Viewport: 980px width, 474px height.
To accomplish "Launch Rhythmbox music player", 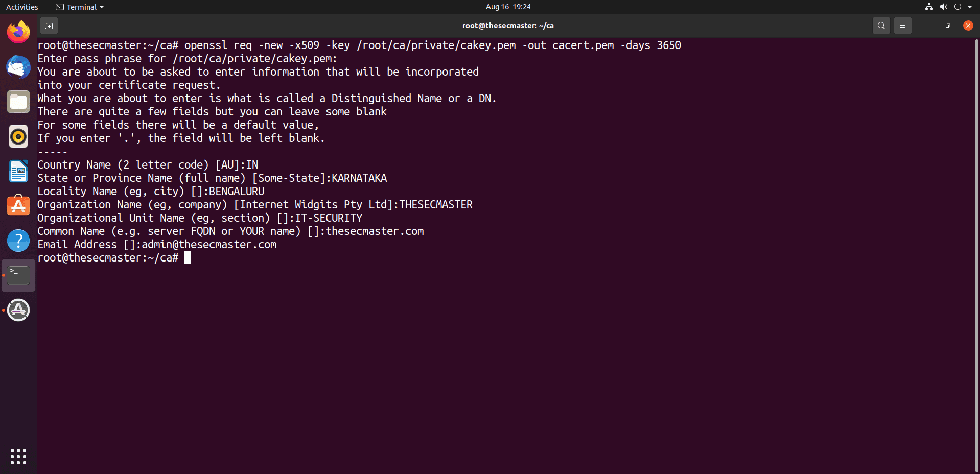I will tap(18, 136).
